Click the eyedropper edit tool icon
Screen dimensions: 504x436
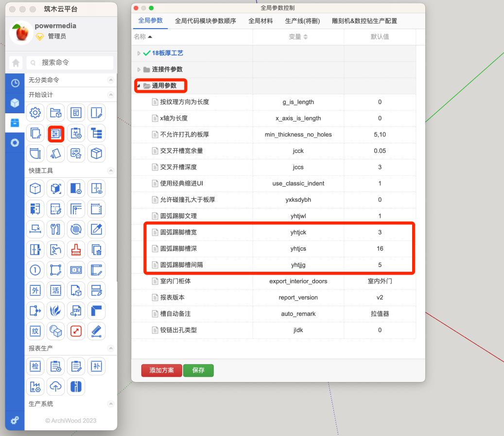click(x=96, y=229)
